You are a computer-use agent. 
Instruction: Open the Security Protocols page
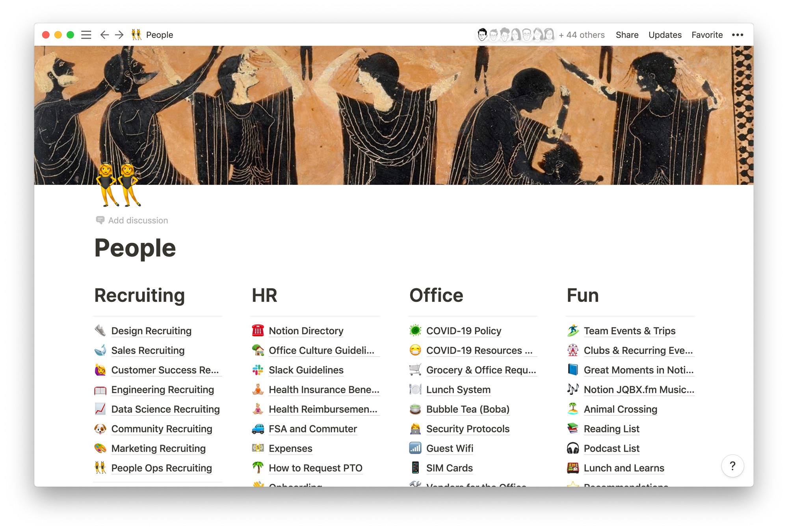[468, 428]
